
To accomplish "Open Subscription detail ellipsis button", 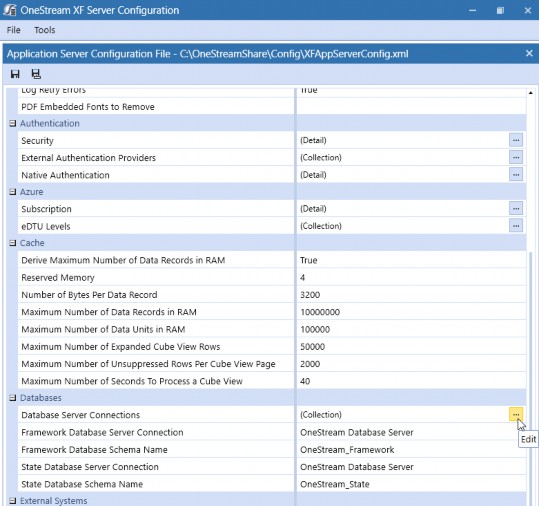I will click(516, 209).
